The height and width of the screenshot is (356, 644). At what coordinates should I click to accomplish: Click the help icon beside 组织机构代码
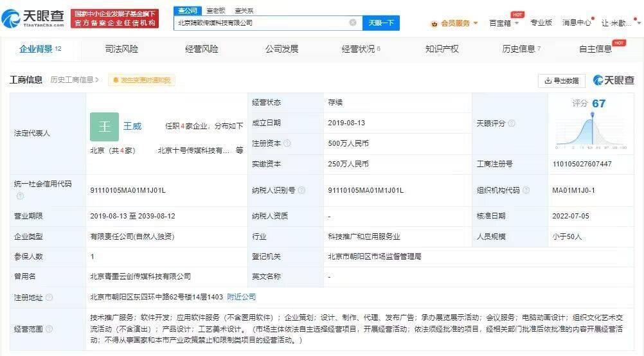[526, 190]
